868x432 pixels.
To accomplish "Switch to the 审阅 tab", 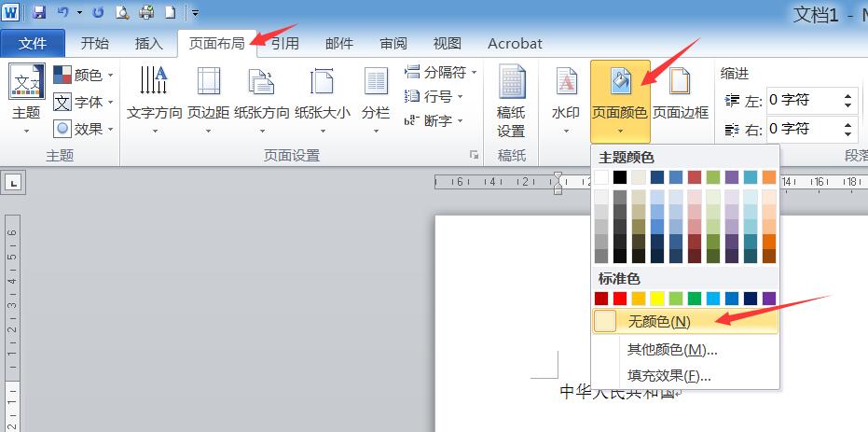I will click(x=393, y=43).
